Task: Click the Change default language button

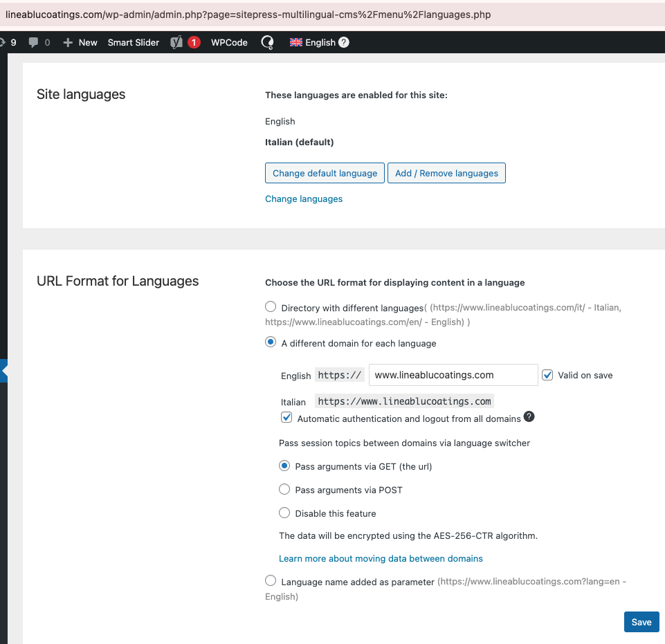Action: point(325,173)
